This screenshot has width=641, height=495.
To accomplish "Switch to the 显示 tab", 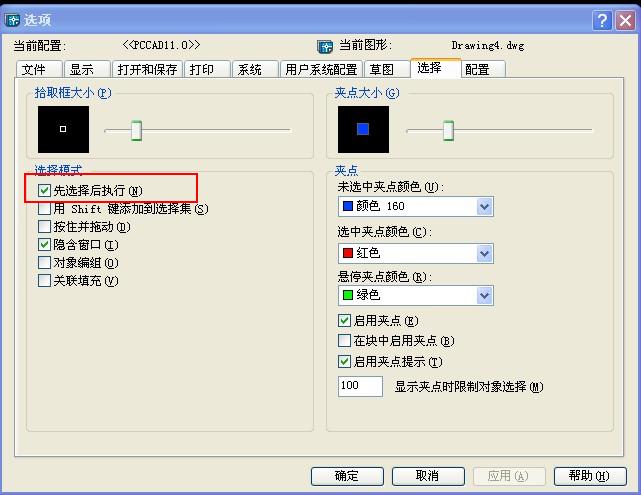I will (x=87, y=69).
